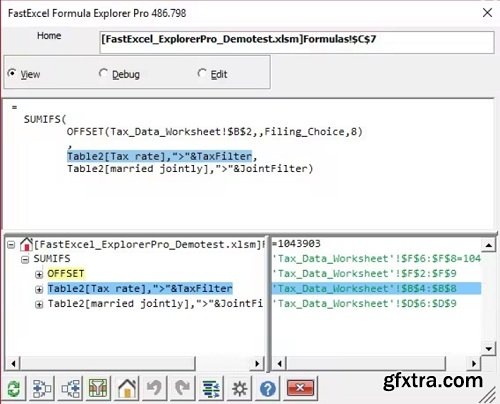Select the root workbook row in the tree

click(148, 244)
